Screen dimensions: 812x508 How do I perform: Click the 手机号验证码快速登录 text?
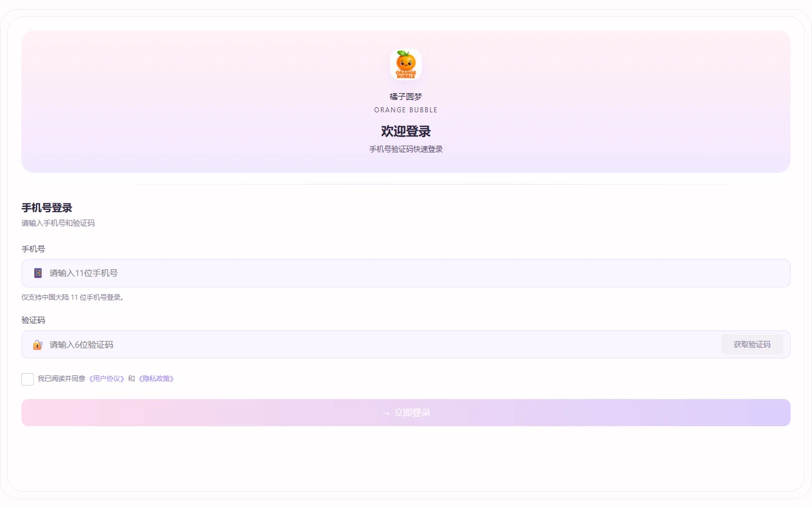pos(406,149)
